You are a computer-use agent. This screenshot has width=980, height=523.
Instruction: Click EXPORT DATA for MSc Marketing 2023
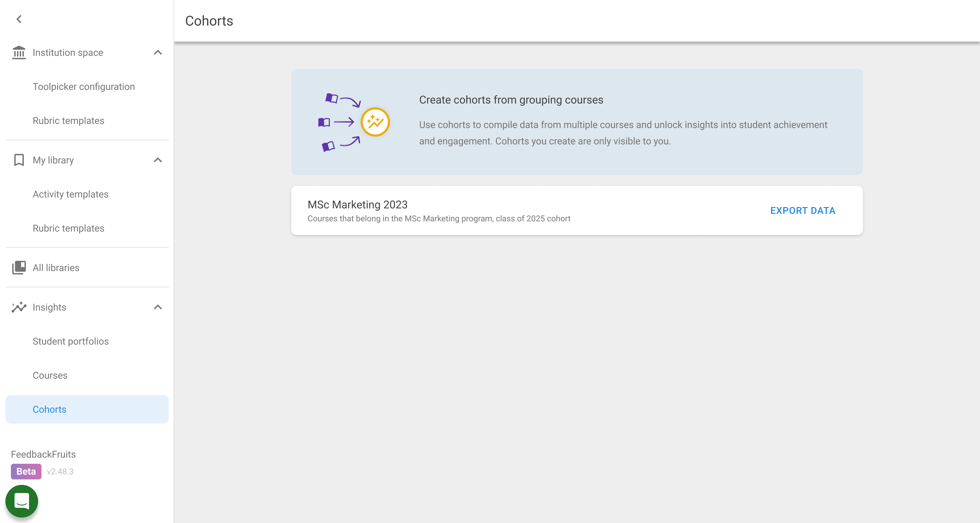click(x=803, y=210)
